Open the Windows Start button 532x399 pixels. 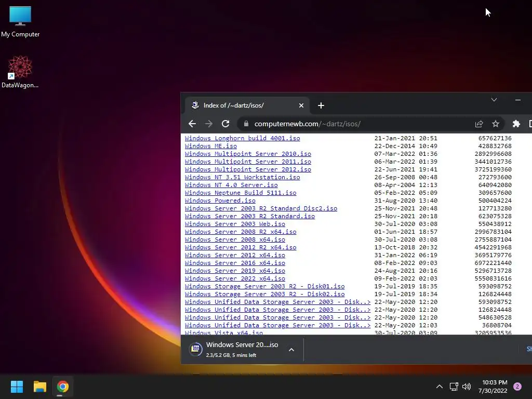[17, 387]
